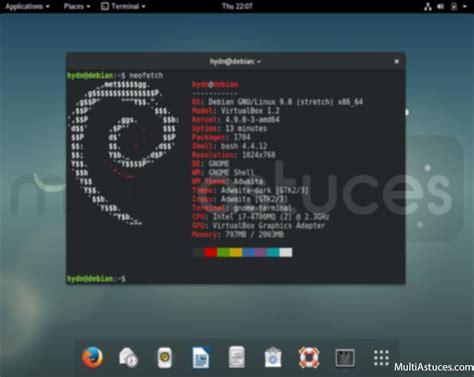Launch the Evolution mail icon in dock
Screen dimensions: 474x377
tap(128, 357)
